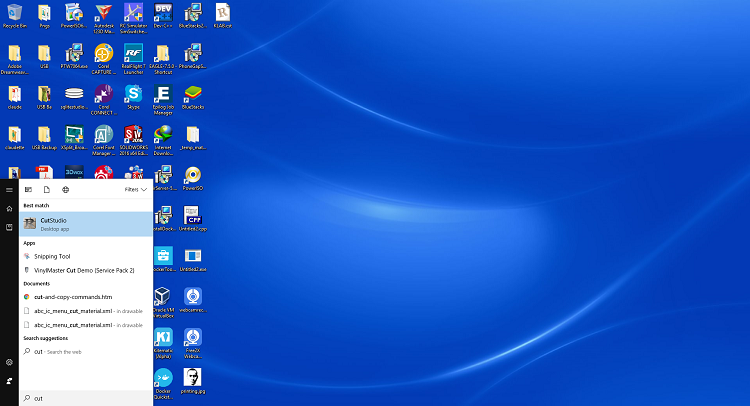Select the KLAB.crt certificate file icon
This screenshot has width=750, height=406.
click(x=222, y=16)
